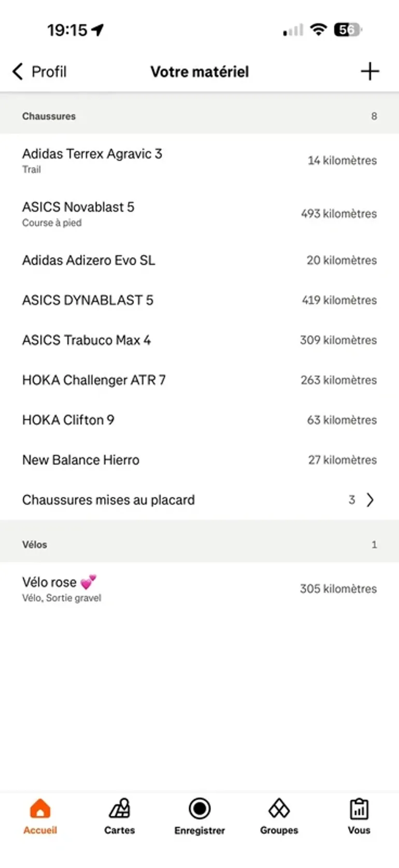Tap the Enregistrer record icon

[199, 808]
